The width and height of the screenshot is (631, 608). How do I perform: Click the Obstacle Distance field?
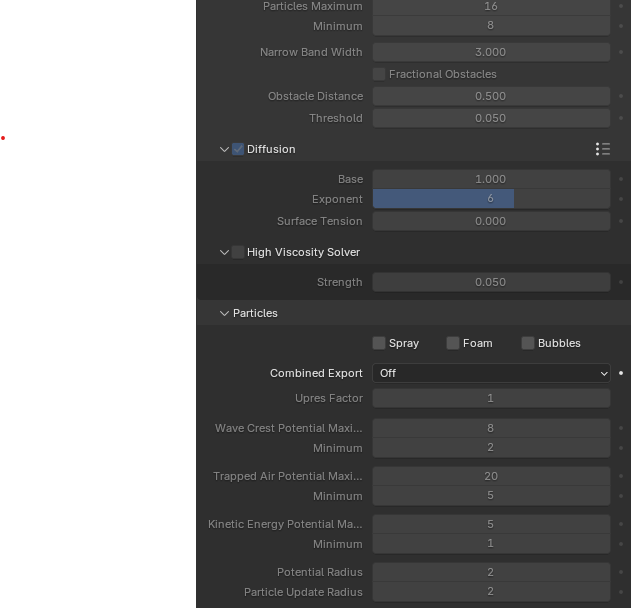(491, 96)
